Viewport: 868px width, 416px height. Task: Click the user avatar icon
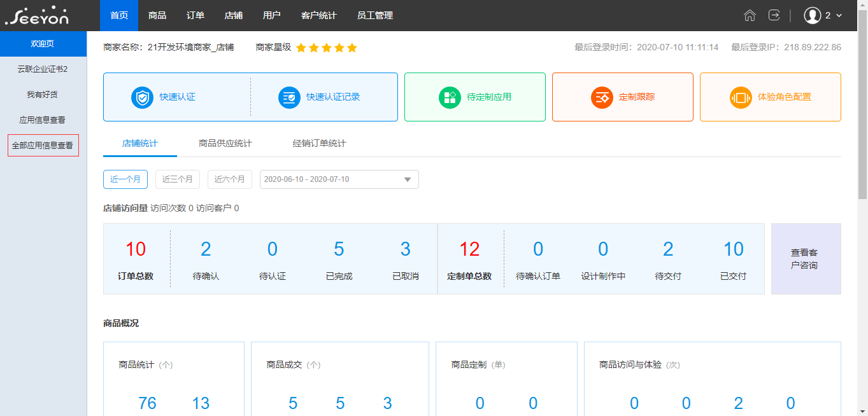pos(812,15)
